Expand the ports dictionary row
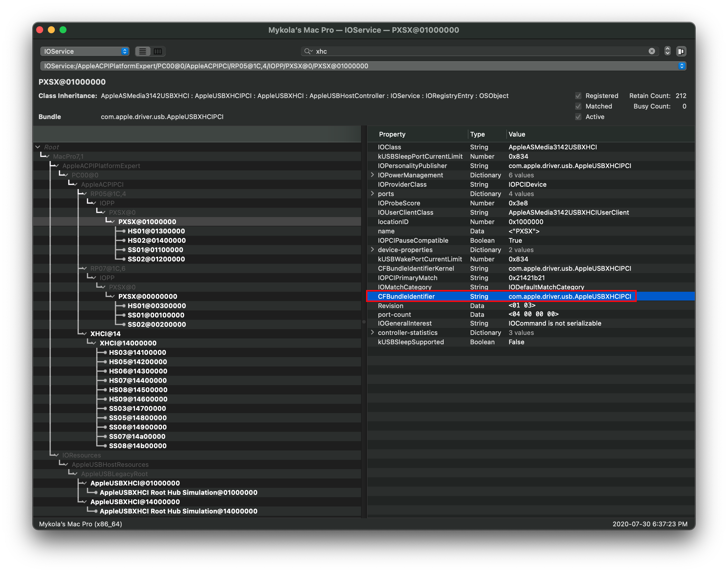The image size is (728, 573). [372, 193]
